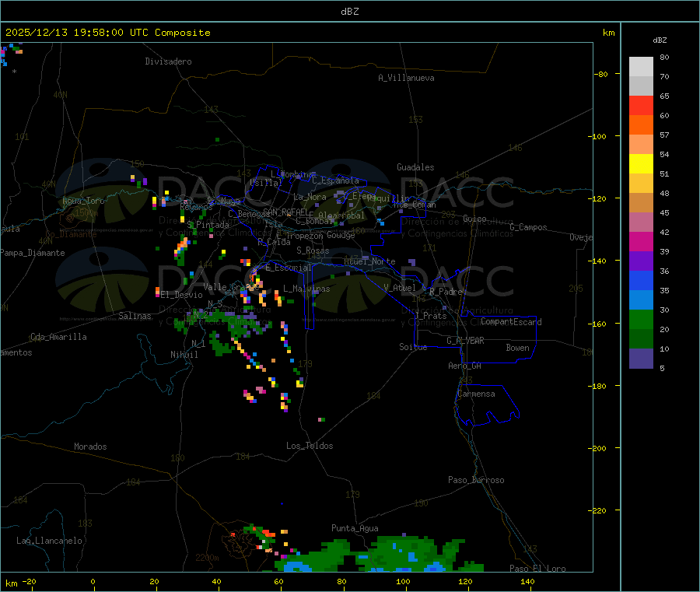Click the Soitue map label
The width and height of the screenshot is (700, 592).
[413, 347]
